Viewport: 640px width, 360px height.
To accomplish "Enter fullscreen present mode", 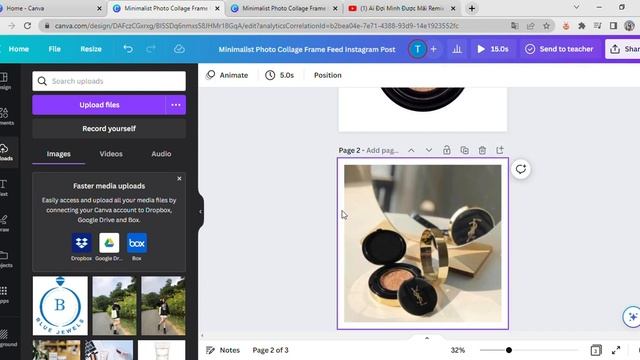I will [616, 350].
